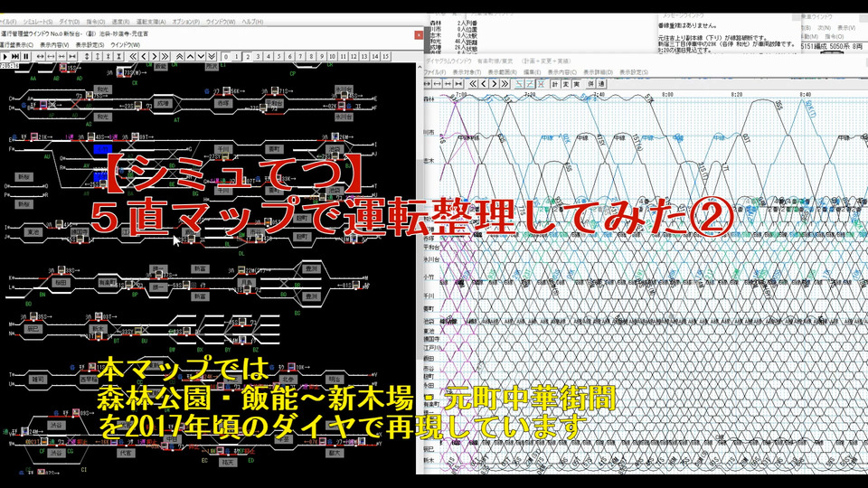Open 編集(E) menu in diagram window

(532, 72)
